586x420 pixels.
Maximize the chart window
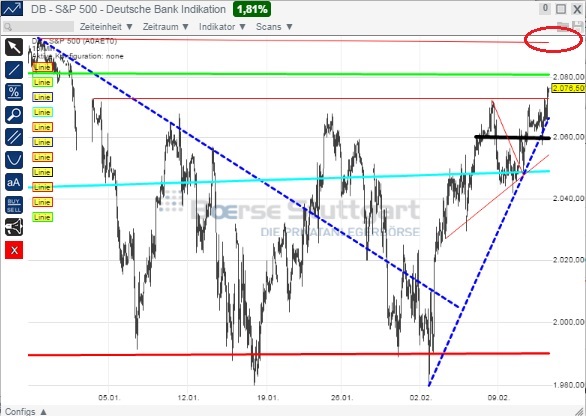click(x=561, y=9)
